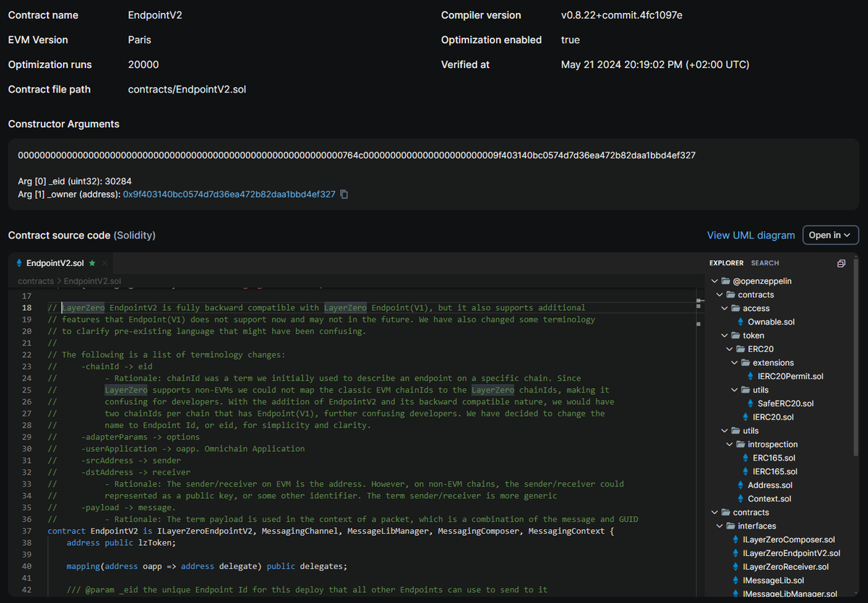Switch to the SEARCH panel tab
This screenshot has width=868, height=603.
click(x=765, y=263)
